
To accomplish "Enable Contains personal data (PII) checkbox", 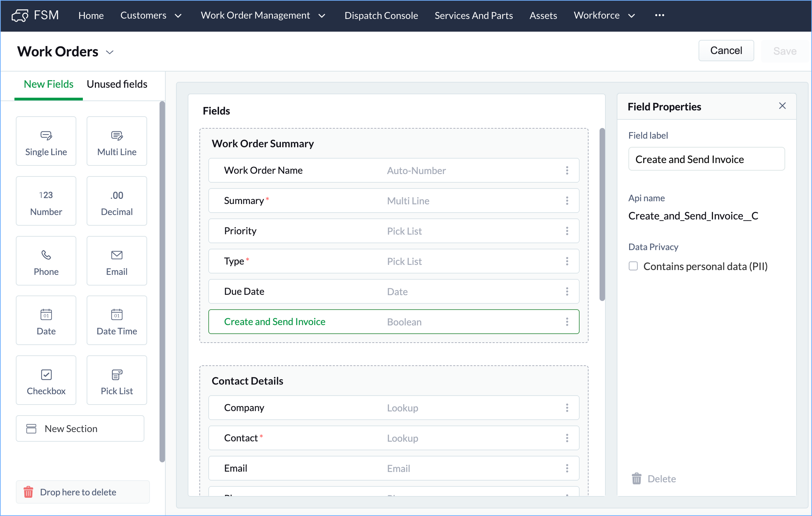I will [x=633, y=266].
